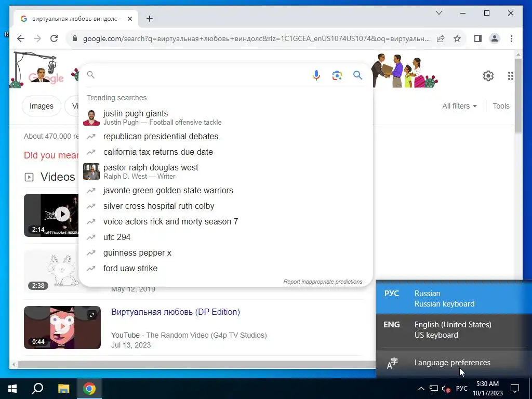Image resolution: width=532 pixels, height=399 pixels.
Task: Open Google Lens image search icon
Action: (x=337, y=75)
